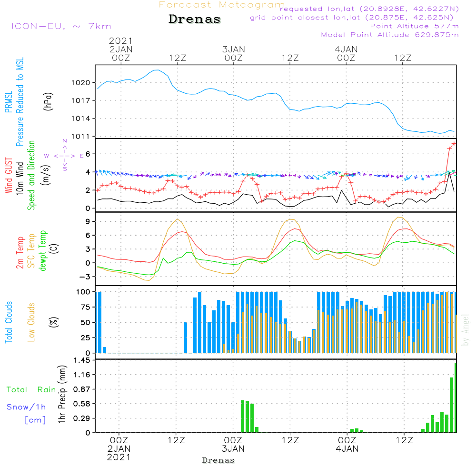Click the wind direction compass rose icon
This screenshot has width=476, height=476.
click(65, 155)
